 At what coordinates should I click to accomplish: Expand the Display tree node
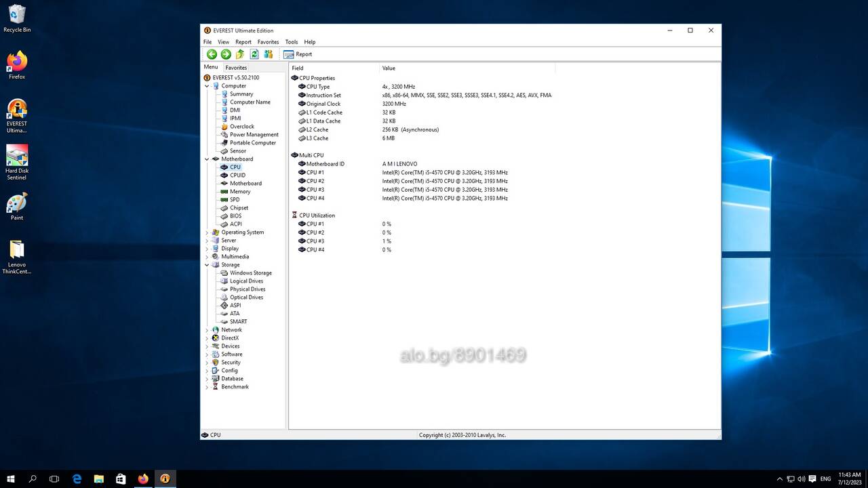tap(208, 249)
